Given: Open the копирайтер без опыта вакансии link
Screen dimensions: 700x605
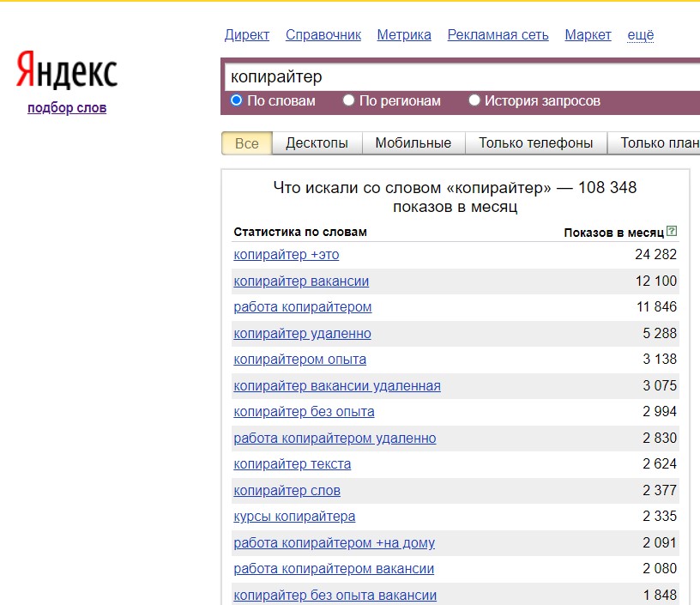Looking at the screenshot, I should [335, 596].
